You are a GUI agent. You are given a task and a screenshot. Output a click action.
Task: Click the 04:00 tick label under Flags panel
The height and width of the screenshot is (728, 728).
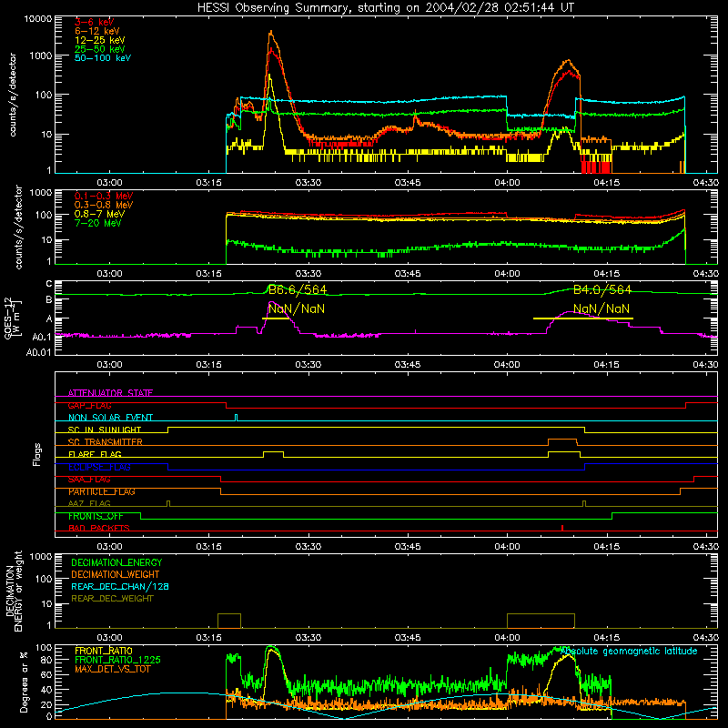[x=507, y=547]
